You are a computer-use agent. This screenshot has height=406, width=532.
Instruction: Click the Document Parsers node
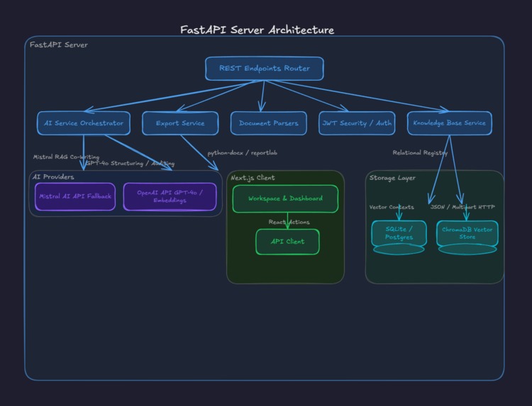tap(269, 123)
